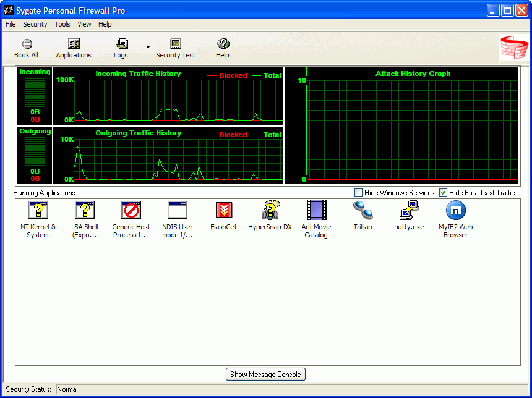The width and height of the screenshot is (532, 398).
Task: Open the Security menu
Action: coord(35,24)
